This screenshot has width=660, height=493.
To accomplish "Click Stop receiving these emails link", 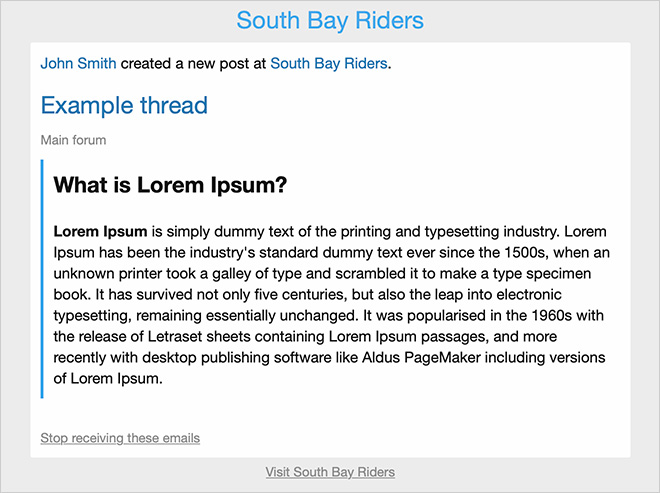I will pyautogui.click(x=120, y=438).
